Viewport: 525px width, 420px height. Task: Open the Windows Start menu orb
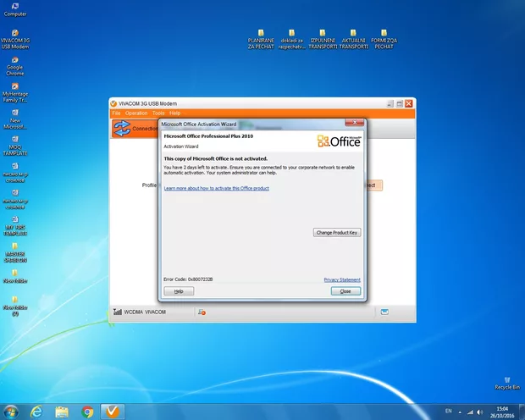[11, 412]
